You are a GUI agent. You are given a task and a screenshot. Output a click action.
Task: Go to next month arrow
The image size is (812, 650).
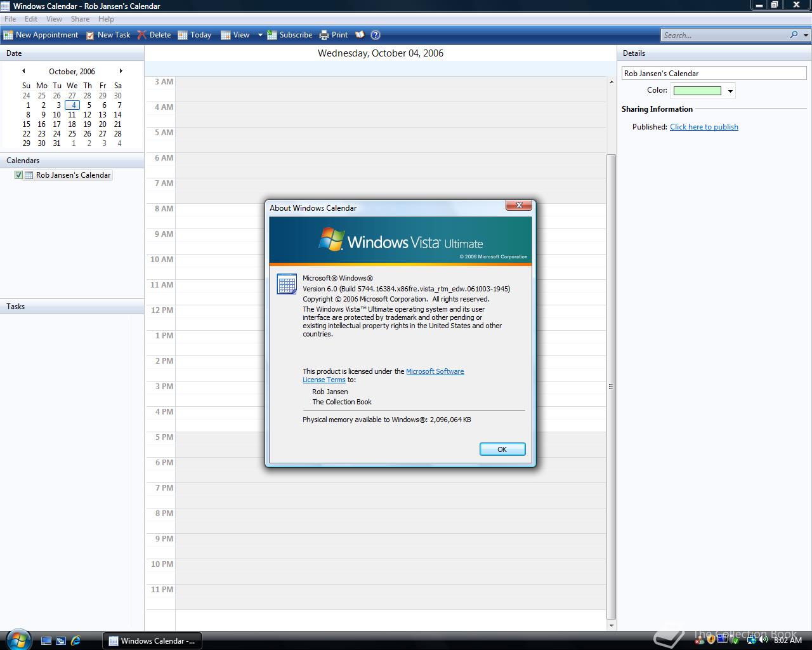point(121,71)
